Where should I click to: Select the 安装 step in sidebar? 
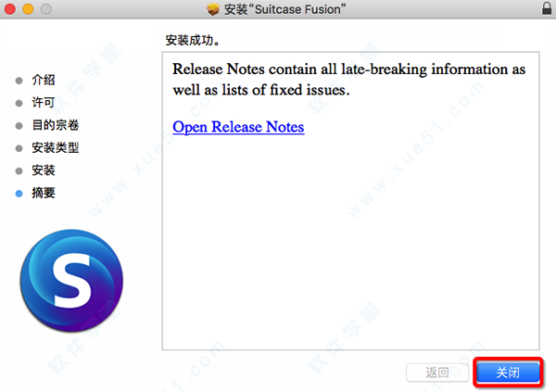pyautogui.click(x=44, y=171)
